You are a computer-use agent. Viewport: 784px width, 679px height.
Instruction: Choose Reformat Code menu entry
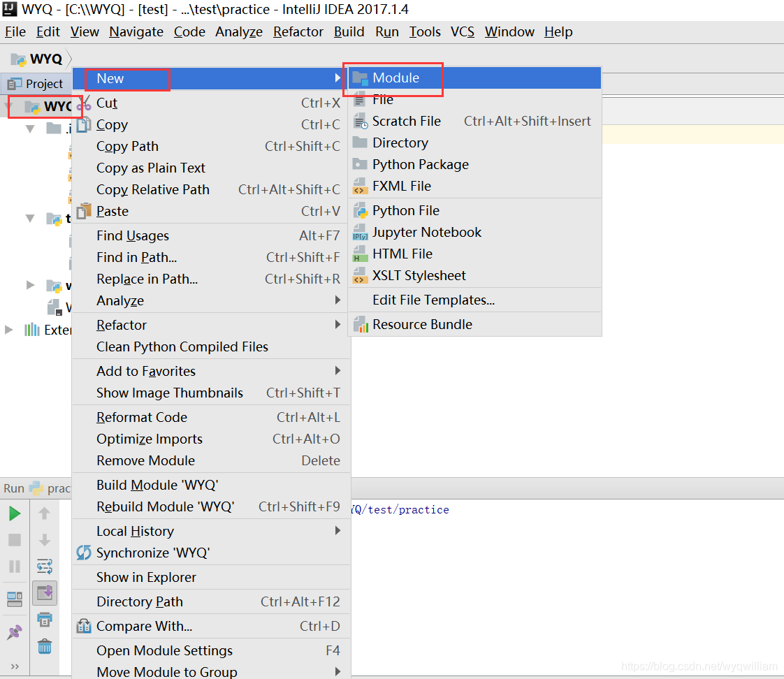(212, 417)
